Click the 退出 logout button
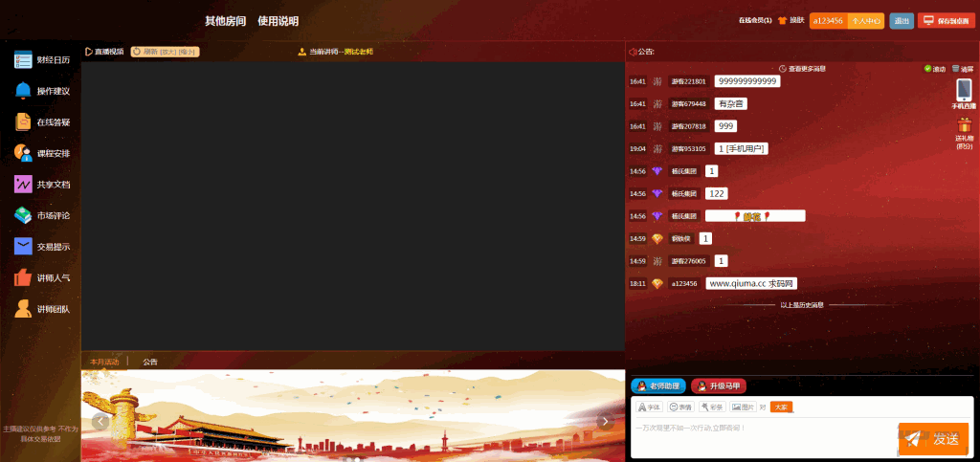Image resolution: width=980 pixels, height=462 pixels. (901, 20)
